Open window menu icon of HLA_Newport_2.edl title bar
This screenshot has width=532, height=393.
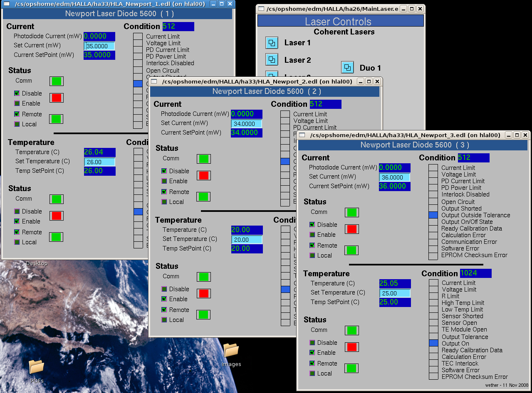(x=155, y=81)
